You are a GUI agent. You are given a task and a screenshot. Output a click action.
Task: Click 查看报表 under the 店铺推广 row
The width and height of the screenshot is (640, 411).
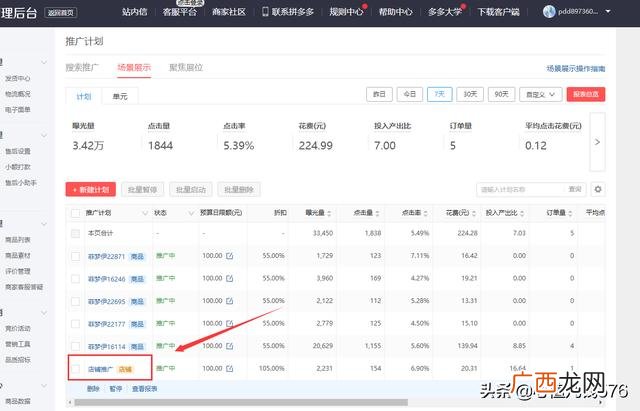[x=144, y=389]
